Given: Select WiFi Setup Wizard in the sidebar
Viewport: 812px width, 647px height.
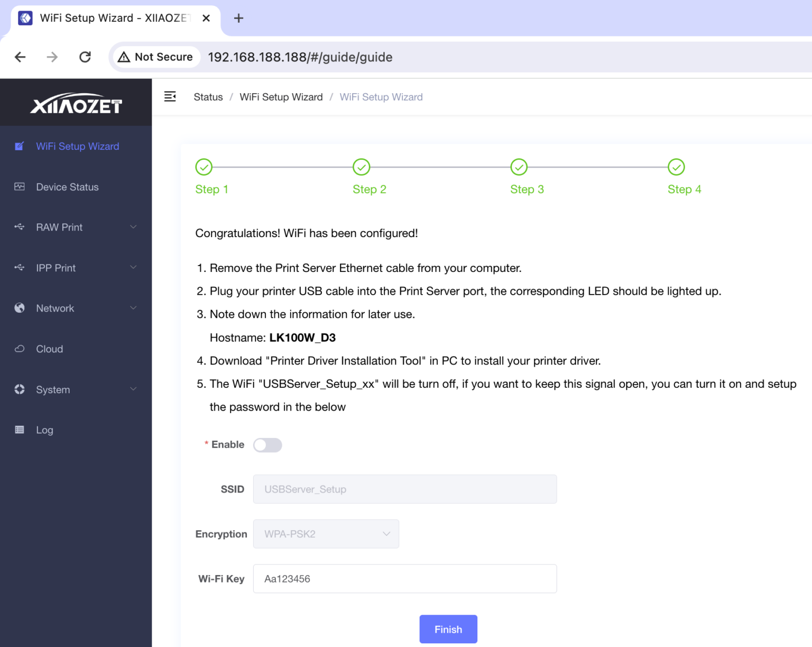Looking at the screenshot, I should pyautogui.click(x=77, y=146).
